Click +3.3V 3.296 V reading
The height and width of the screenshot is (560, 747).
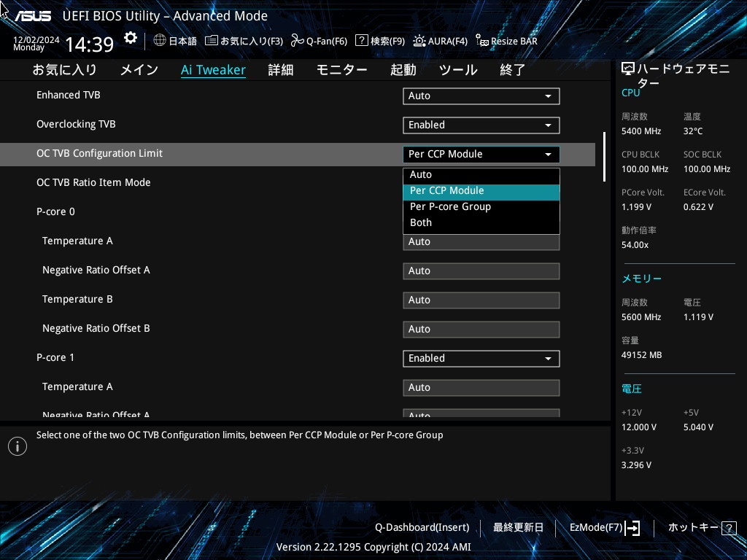coord(636,465)
